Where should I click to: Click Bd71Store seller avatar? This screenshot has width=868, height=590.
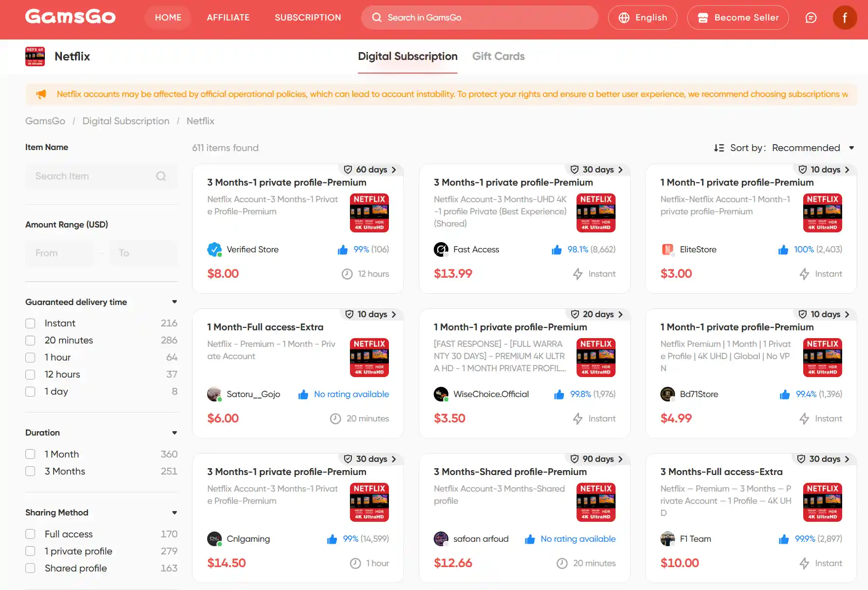pos(668,394)
